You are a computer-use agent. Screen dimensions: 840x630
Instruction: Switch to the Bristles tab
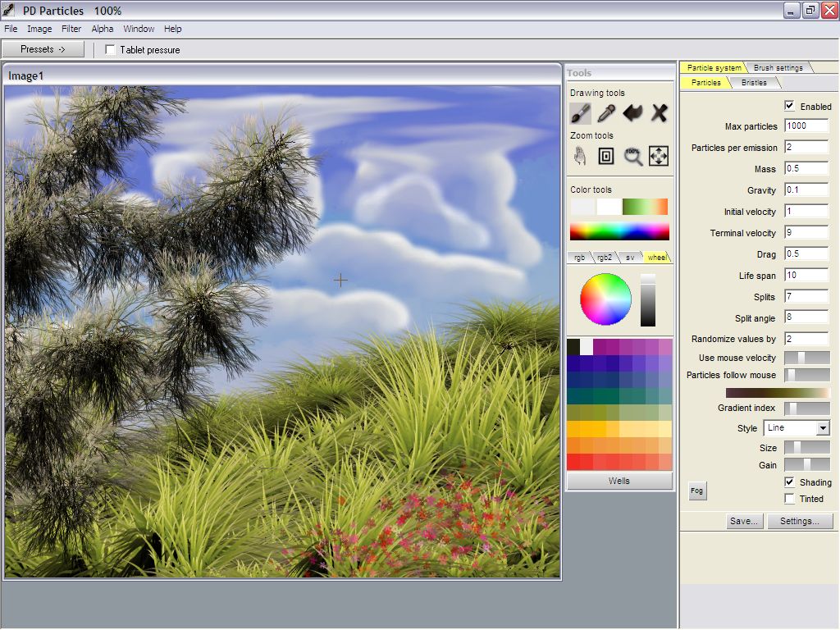click(754, 83)
